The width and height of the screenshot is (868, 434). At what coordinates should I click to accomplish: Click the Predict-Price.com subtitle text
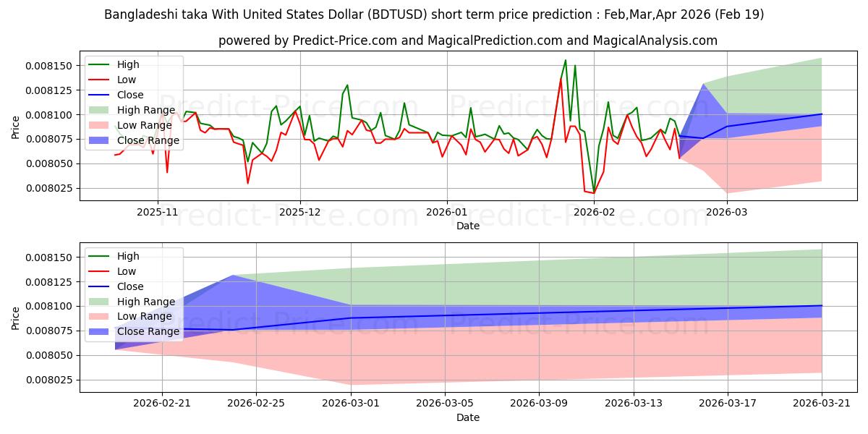468,41
